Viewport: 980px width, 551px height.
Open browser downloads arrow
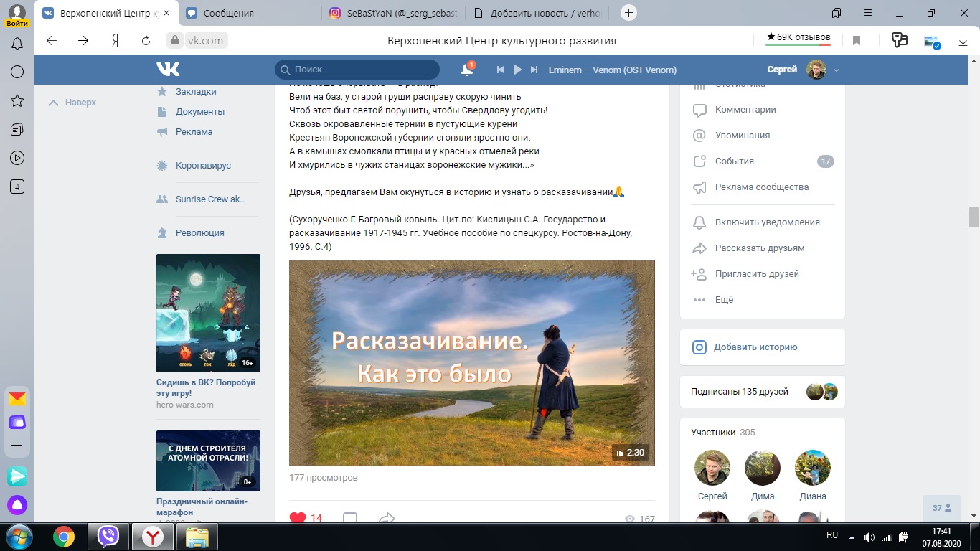[963, 41]
